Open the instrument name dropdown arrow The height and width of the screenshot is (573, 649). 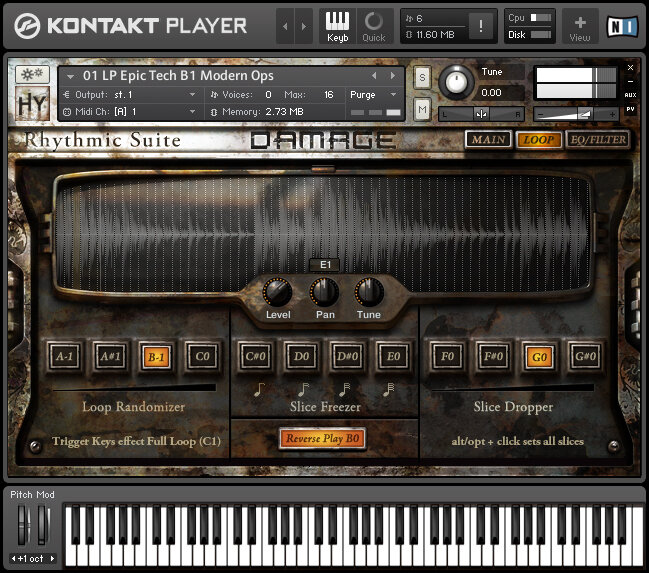71,76
